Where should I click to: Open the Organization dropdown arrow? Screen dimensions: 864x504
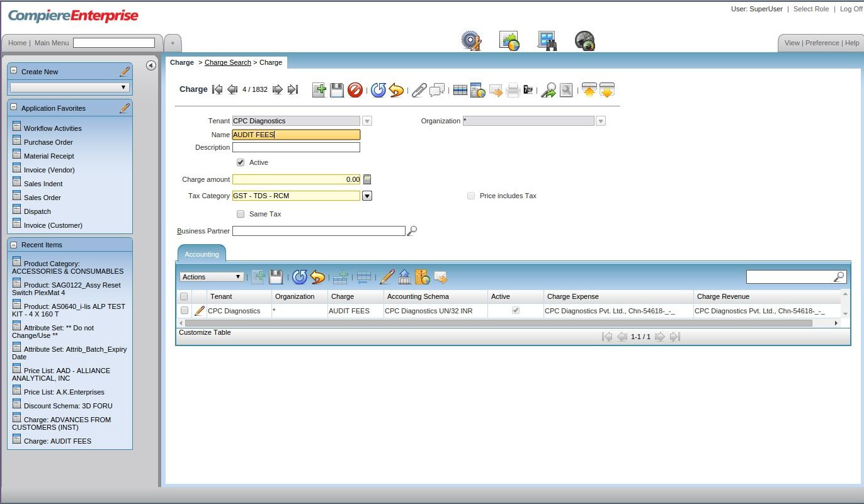601,121
